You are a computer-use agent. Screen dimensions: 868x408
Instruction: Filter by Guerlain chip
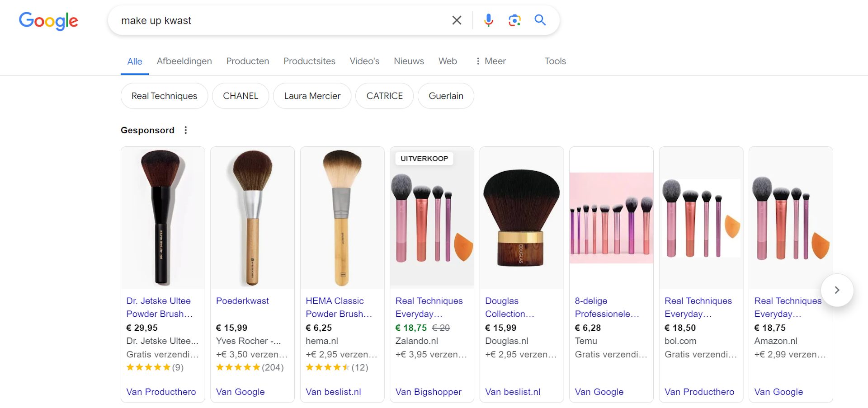(446, 96)
